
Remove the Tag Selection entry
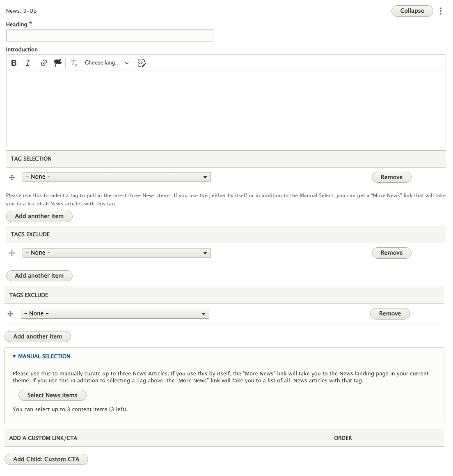(391, 177)
